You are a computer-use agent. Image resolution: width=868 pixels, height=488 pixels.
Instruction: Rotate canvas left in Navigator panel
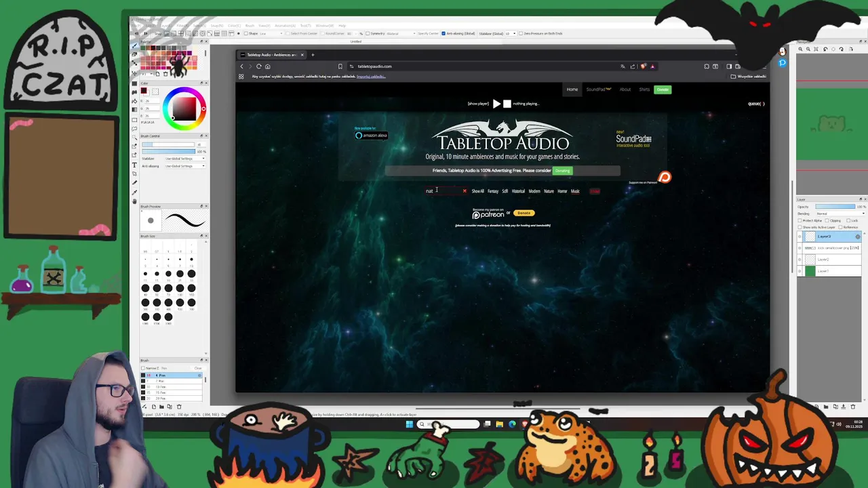coord(825,49)
